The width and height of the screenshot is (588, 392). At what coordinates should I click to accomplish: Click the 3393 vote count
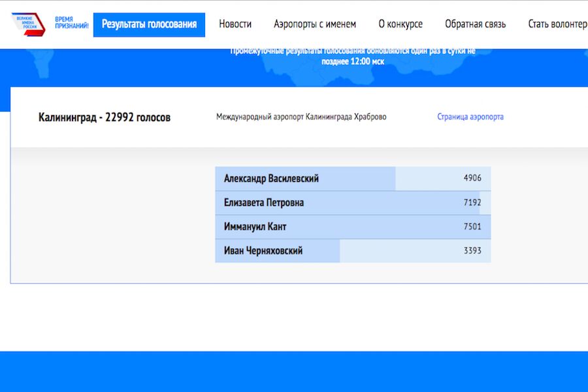(472, 251)
